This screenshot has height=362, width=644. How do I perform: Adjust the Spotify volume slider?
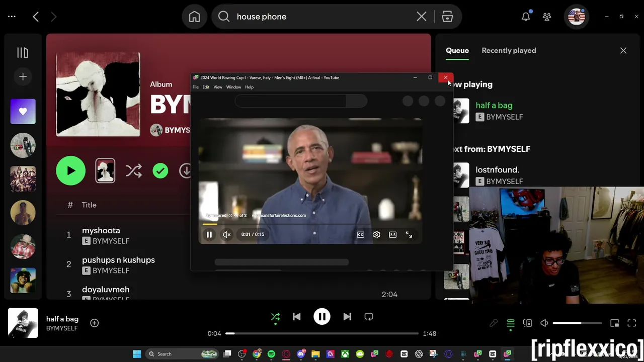(577, 323)
